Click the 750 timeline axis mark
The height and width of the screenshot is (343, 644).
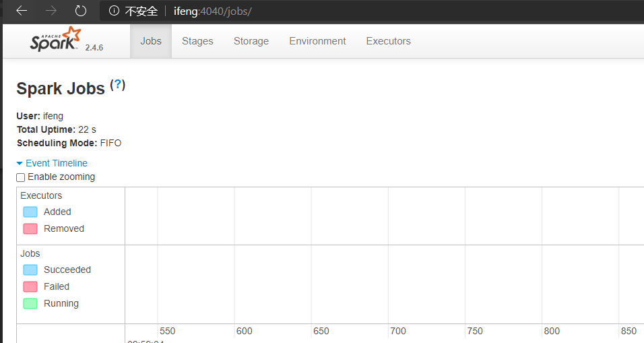[475, 331]
